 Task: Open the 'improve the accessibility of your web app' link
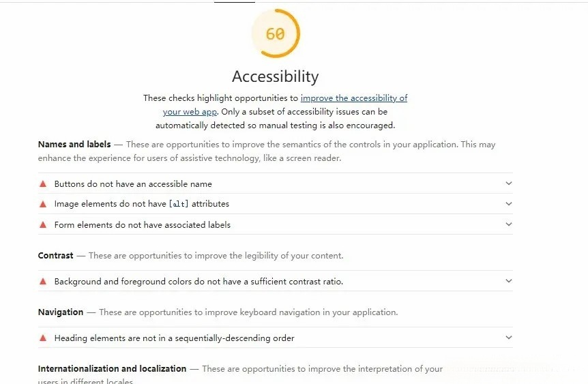coord(353,98)
